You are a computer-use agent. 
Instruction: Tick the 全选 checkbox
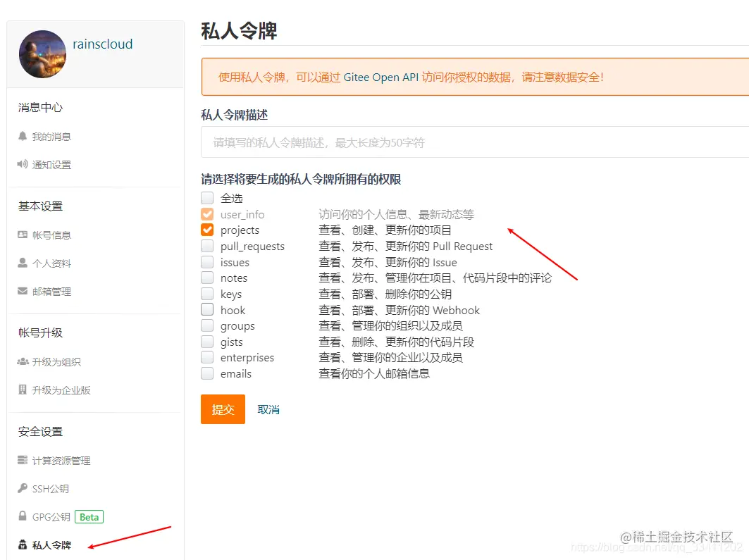point(207,198)
